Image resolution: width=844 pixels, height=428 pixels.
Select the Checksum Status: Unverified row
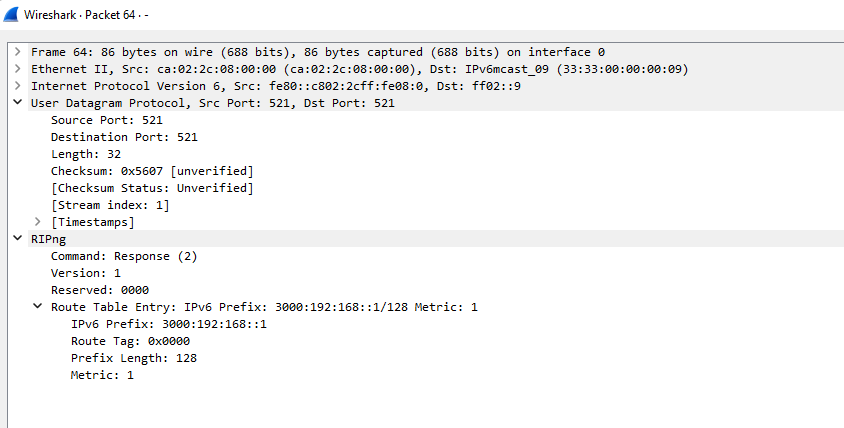[x=151, y=188]
